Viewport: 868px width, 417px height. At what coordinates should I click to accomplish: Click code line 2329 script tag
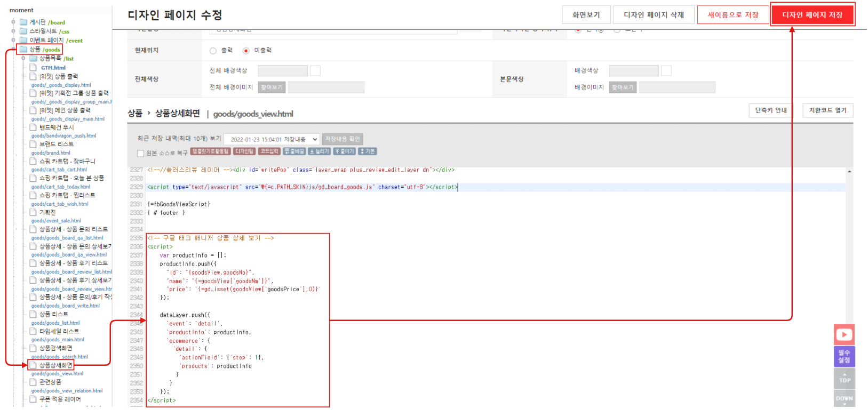pyautogui.click(x=302, y=187)
